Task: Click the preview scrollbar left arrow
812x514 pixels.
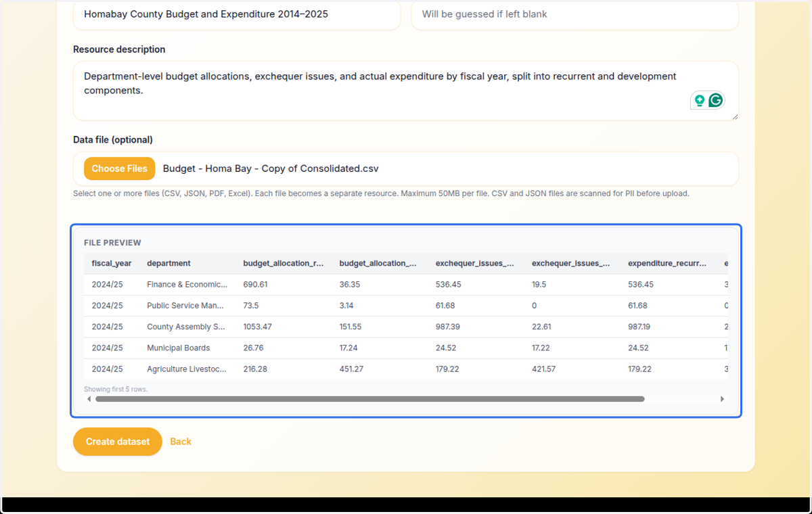Action: [x=89, y=399]
